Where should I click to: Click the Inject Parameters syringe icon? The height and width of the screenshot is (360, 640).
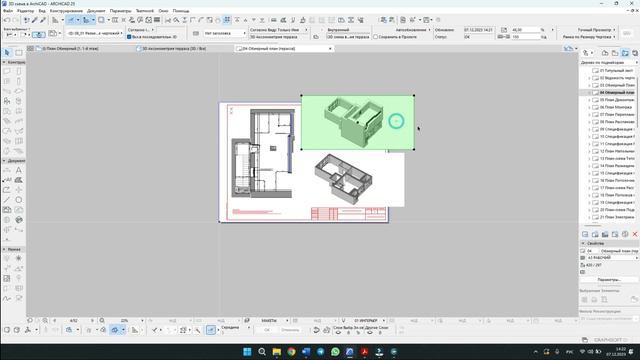pyautogui.click(x=43, y=20)
